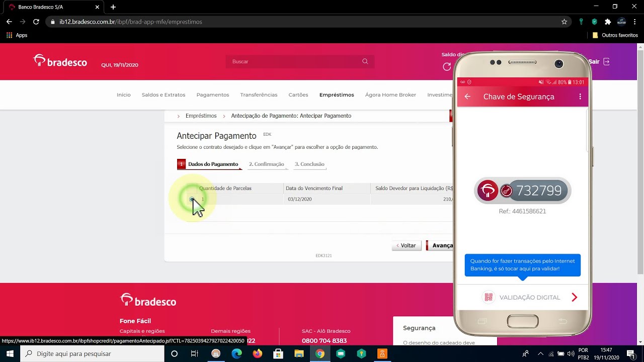Image resolution: width=644 pixels, height=362 pixels.
Task: Launch Microsoft Edge from the taskbar
Action: [x=236, y=353]
